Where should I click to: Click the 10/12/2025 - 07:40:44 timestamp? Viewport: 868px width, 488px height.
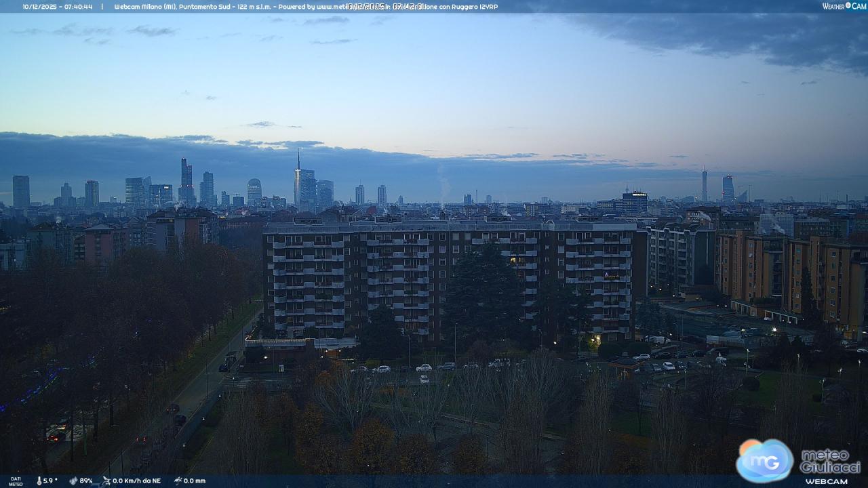point(57,6)
